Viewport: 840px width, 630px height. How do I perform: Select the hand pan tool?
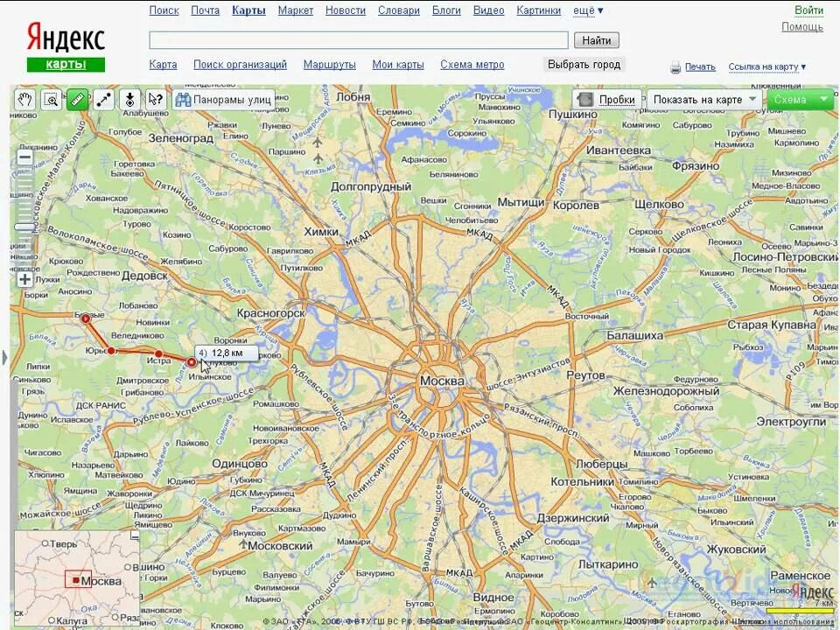pyautogui.click(x=24, y=99)
